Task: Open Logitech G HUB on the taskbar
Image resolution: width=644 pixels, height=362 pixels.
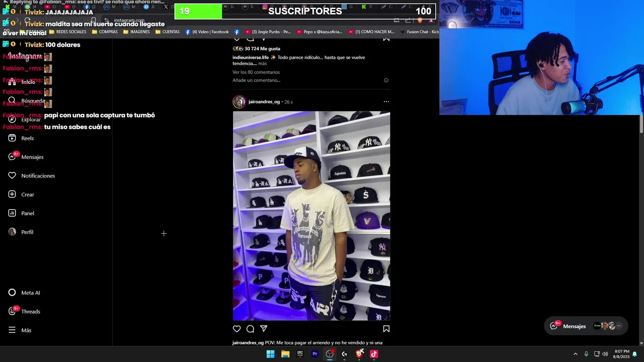Action: (x=345, y=354)
